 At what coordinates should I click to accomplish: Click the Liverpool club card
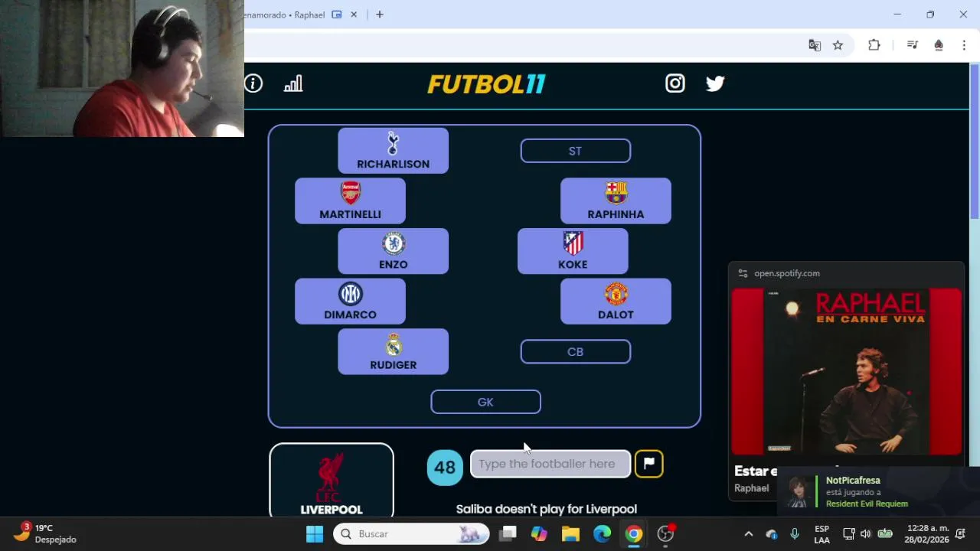pyautogui.click(x=332, y=481)
